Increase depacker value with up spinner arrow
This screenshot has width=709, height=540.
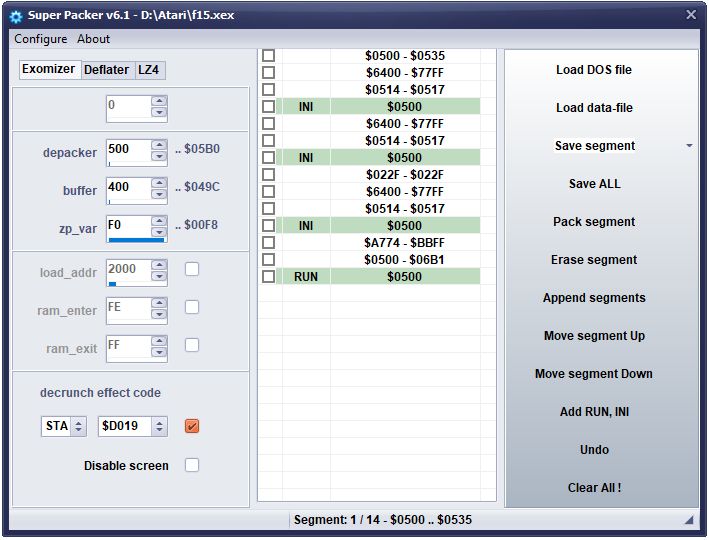[x=159, y=146]
